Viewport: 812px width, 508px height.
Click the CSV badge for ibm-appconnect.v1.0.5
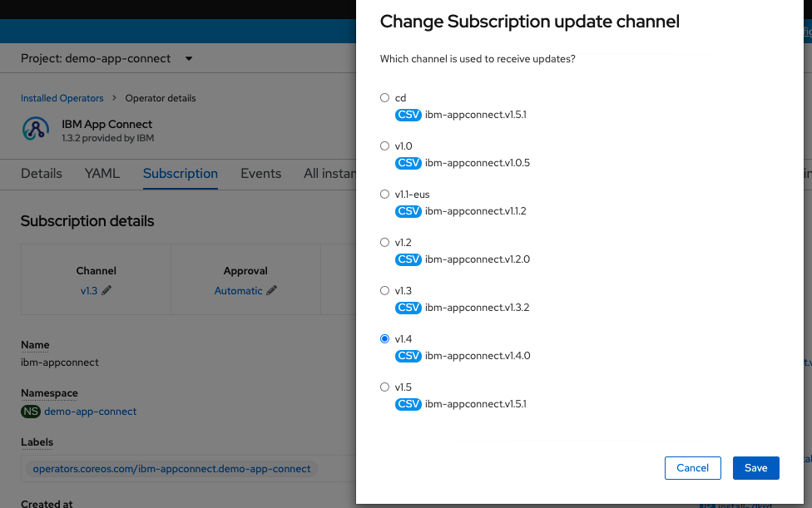(408, 163)
